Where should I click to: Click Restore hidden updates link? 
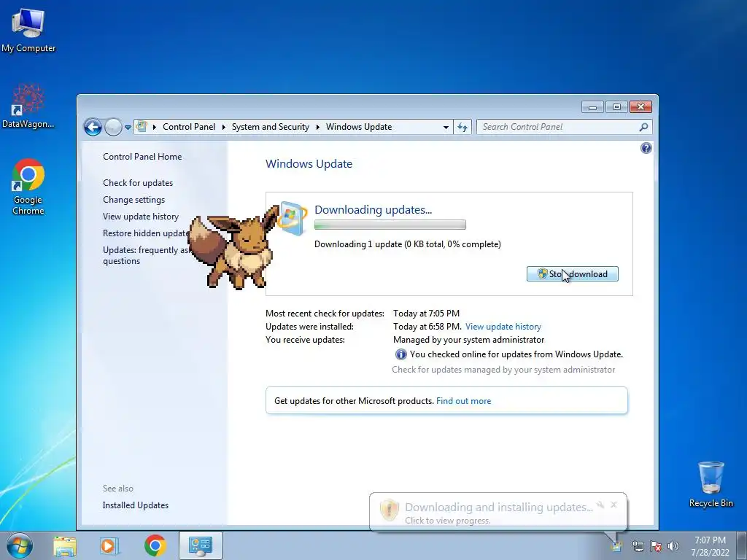click(x=146, y=233)
